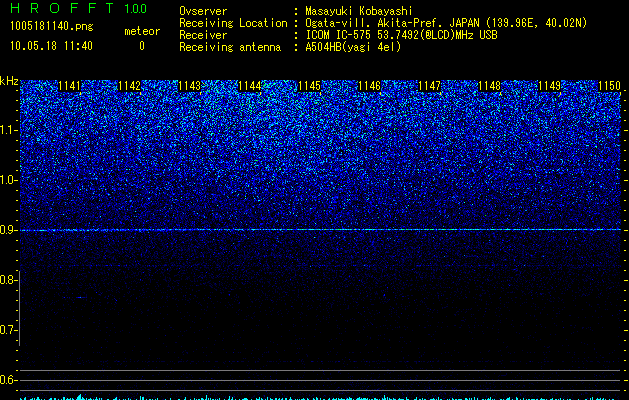Viewport: 629px width, 400px height.
Task: Click the 1141 time marker
Action: point(69,86)
